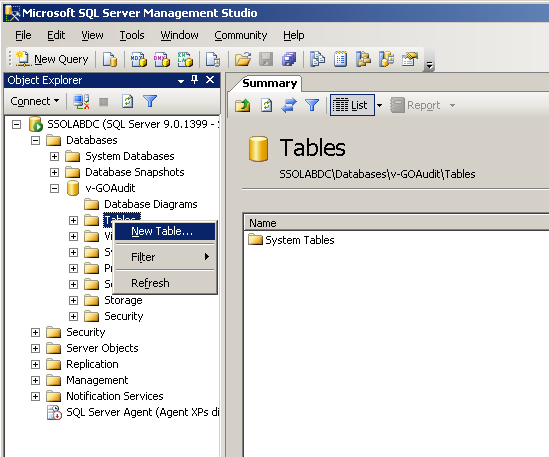549x457 pixels.
Task: Expand the Server Objects node
Action: [35, 348]
